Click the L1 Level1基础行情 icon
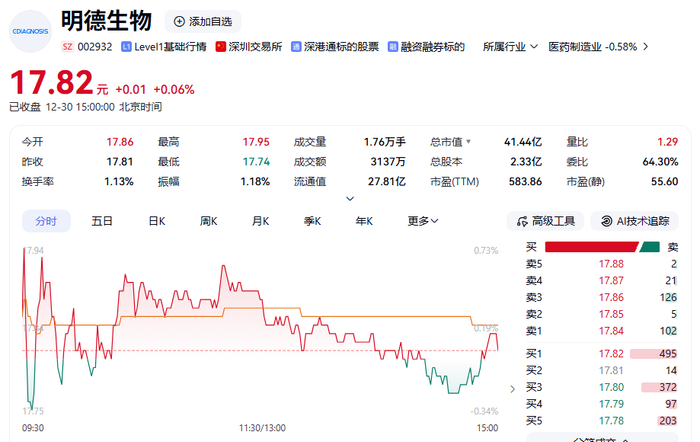This screenshot has height=442, width=700. [126, 47]
